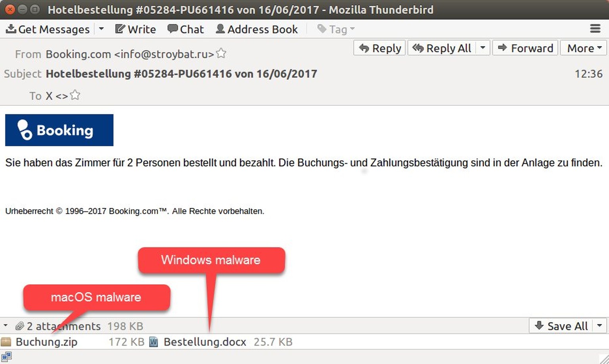This screenshot has height=364, width=609.
Task: Open the Chat speech bubble icon
Action: pos(172,29)
